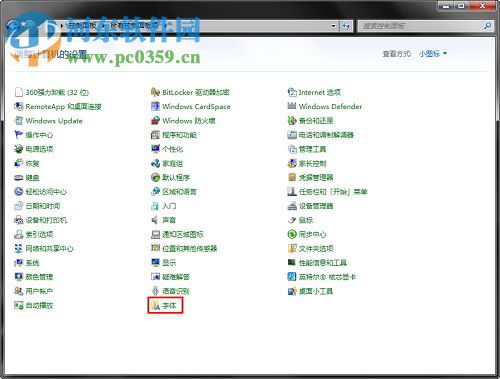Click the magnifier icon in search box
This screenshot has height=379, width=500.
[x=487, y=26]
